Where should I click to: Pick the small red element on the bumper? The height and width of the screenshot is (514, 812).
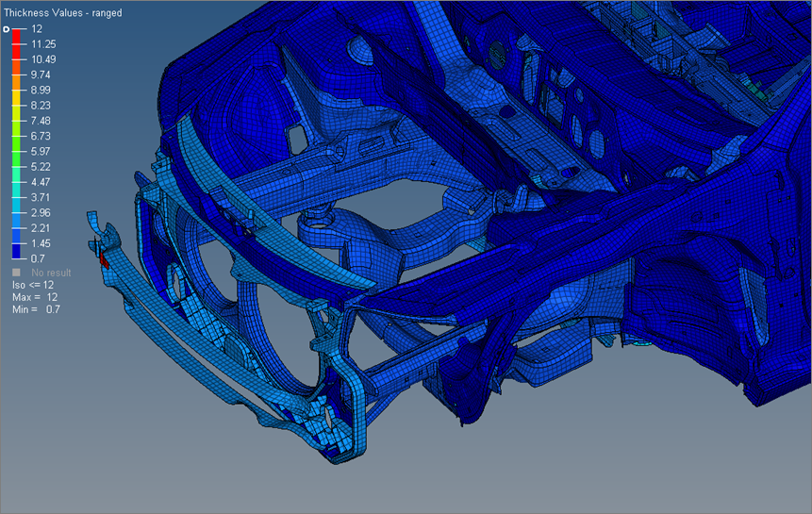[105, 258]
